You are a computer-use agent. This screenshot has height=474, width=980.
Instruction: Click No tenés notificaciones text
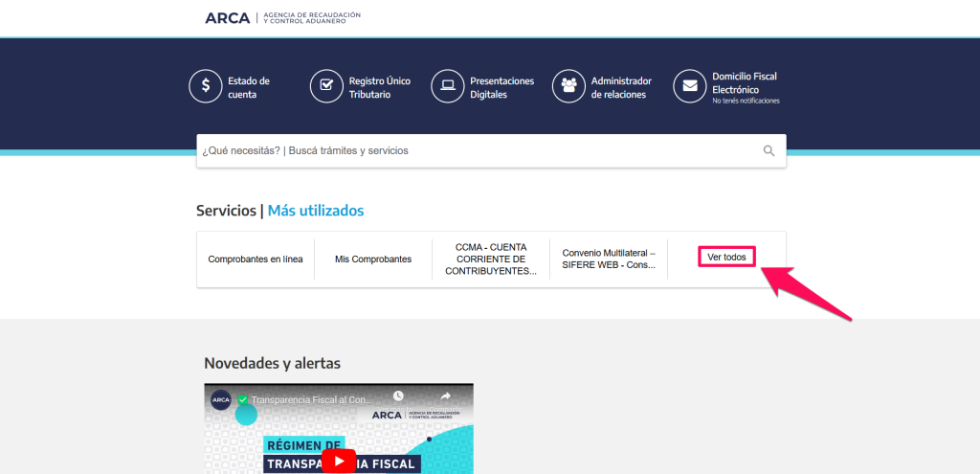click(746, 101)
